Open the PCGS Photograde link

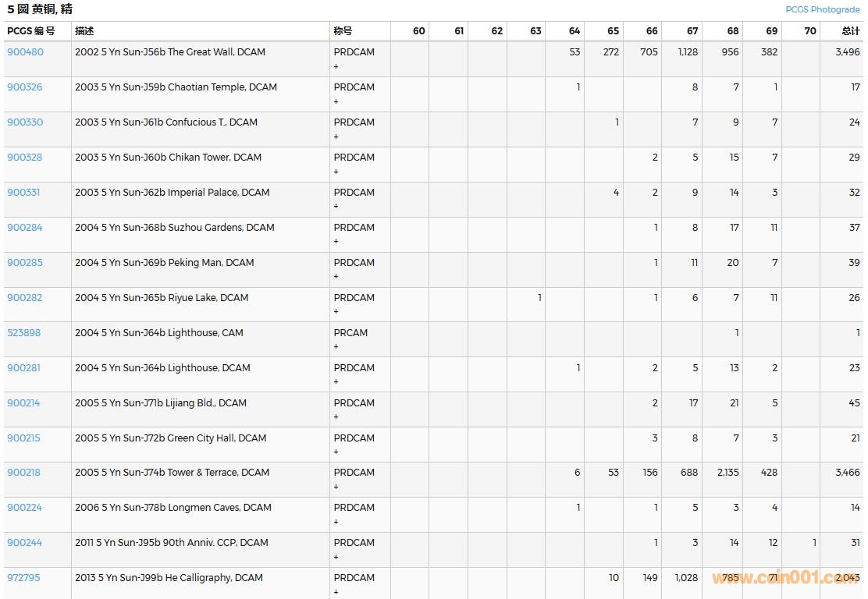click(822, 9)
